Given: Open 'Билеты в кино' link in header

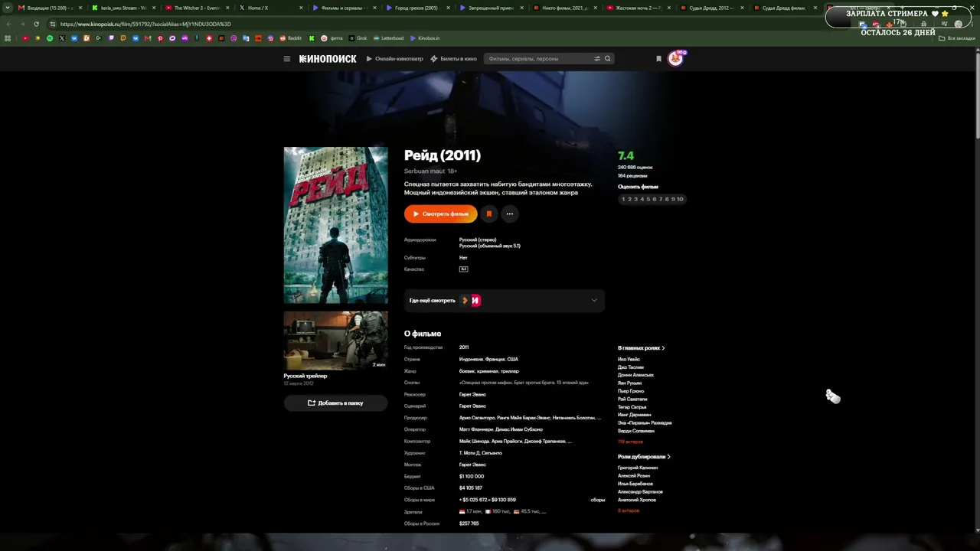Looking at the screenshot, I should pos(453,59).
